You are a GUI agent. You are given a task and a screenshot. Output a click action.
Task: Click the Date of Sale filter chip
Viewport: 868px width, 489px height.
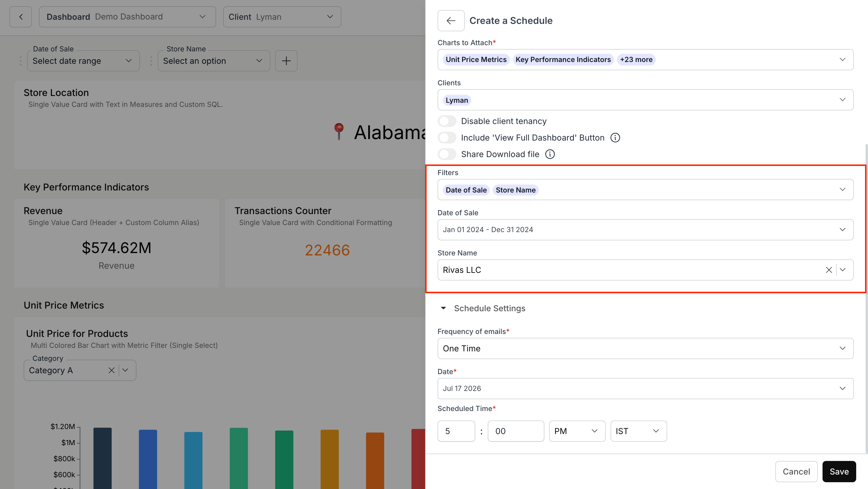point(466,190)
